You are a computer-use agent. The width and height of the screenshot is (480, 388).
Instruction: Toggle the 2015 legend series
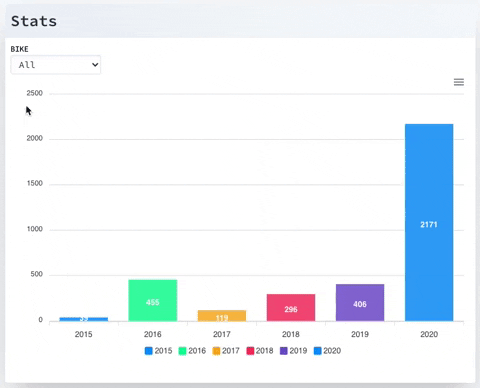pos(158,351)
